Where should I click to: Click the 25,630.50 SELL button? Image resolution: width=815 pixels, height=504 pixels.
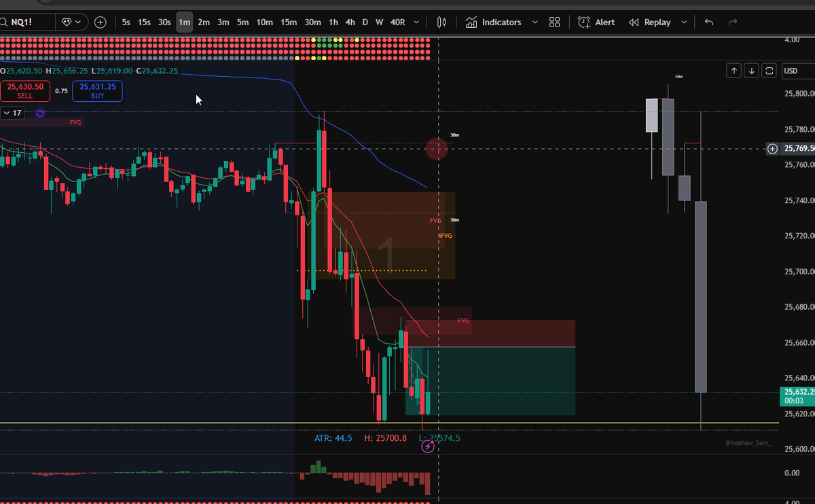(25, 91)
